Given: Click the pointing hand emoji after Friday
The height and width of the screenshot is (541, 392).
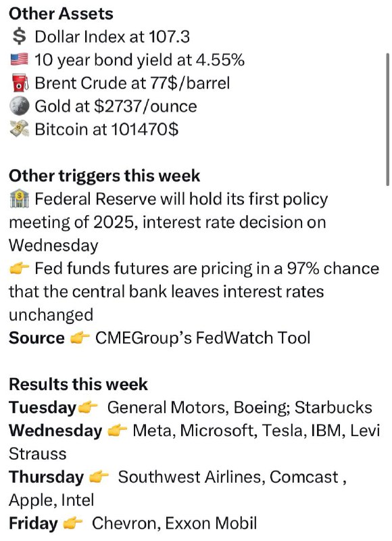Looking at the screenshot, I should click(x=73, y=523).
